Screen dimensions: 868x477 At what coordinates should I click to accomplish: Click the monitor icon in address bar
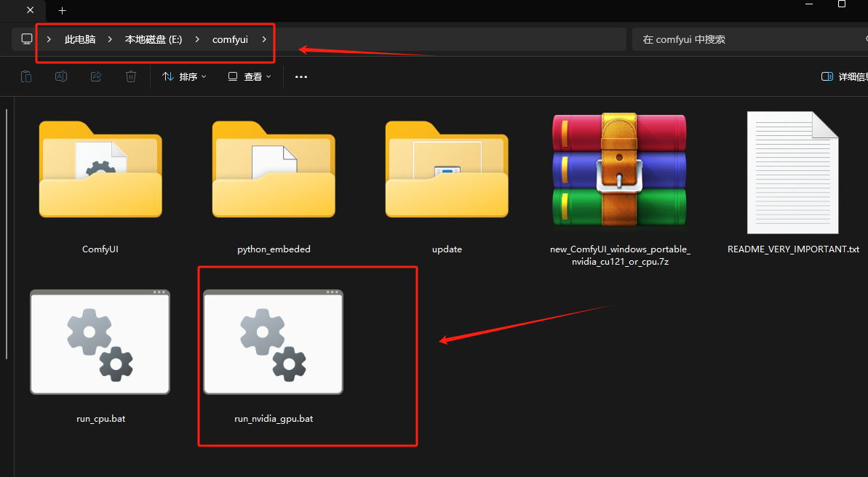tap(27, 39)
